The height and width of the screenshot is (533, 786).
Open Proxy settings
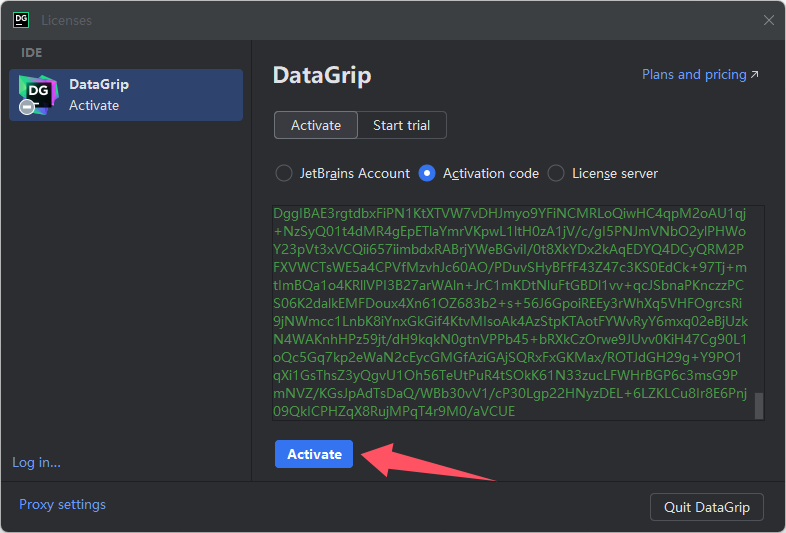(x=62, y=504)
